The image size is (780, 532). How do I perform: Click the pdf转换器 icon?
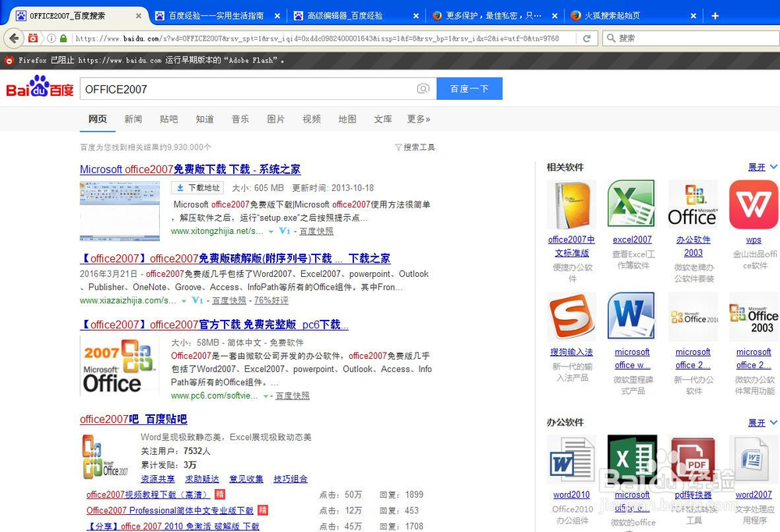coord(693,460)
